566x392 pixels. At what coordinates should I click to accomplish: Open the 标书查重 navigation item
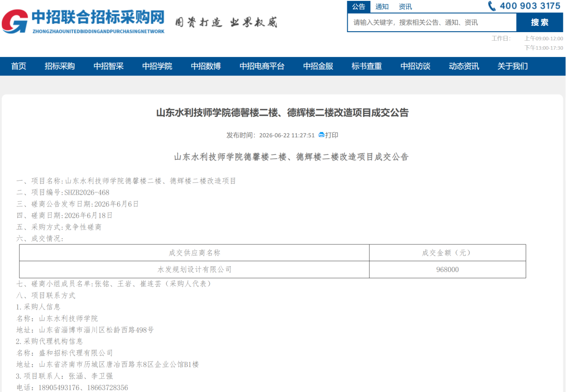(x=367, y=66)
